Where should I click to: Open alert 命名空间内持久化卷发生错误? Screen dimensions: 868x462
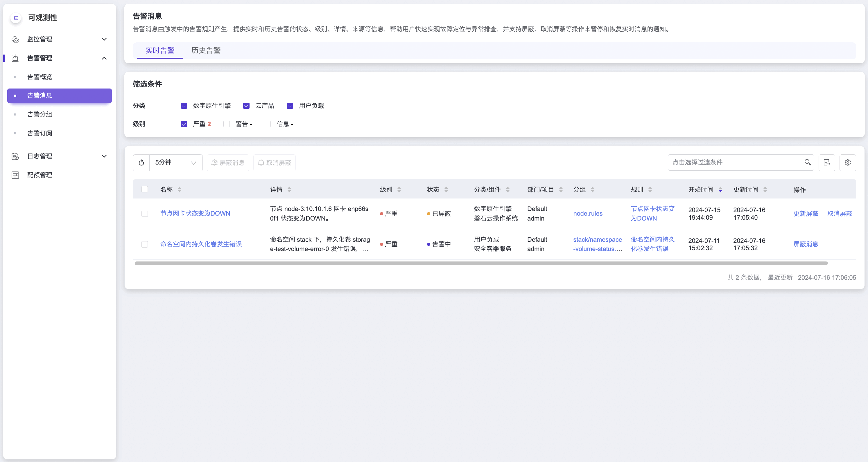[x=201, y=244]
